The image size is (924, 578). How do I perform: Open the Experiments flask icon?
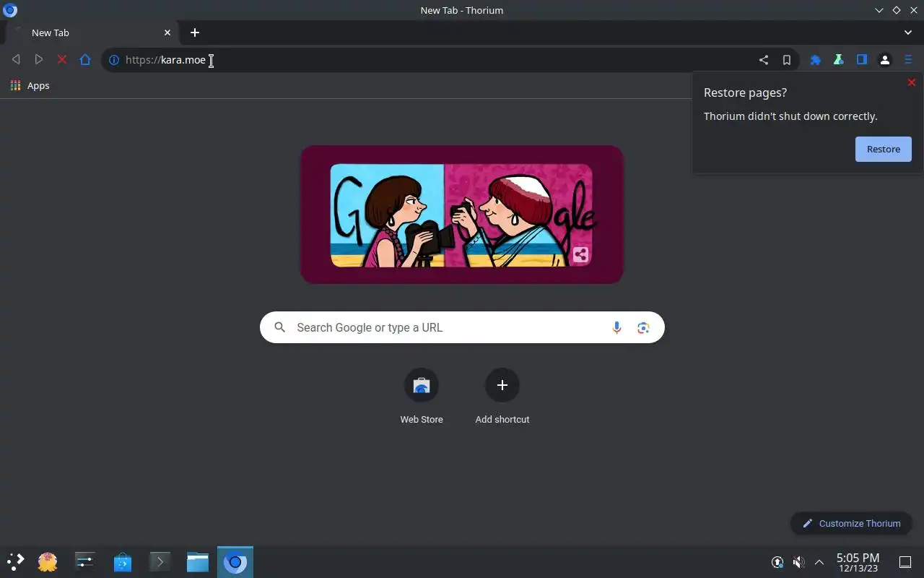click(839, 60)
